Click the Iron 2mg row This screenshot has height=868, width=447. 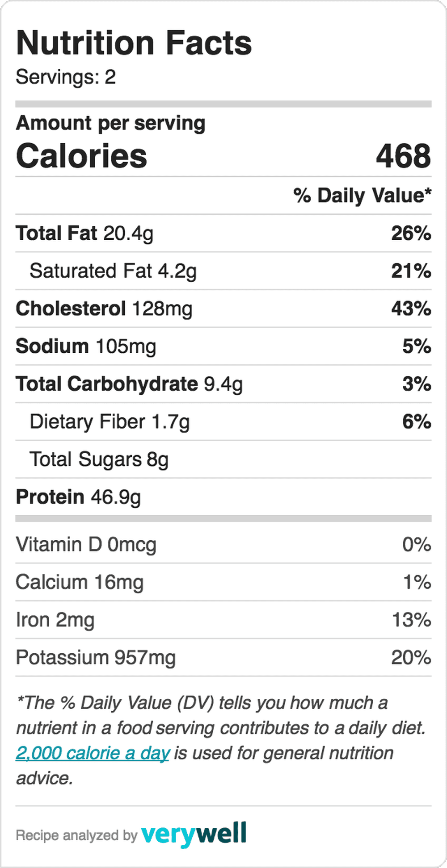tap(223, 620)
